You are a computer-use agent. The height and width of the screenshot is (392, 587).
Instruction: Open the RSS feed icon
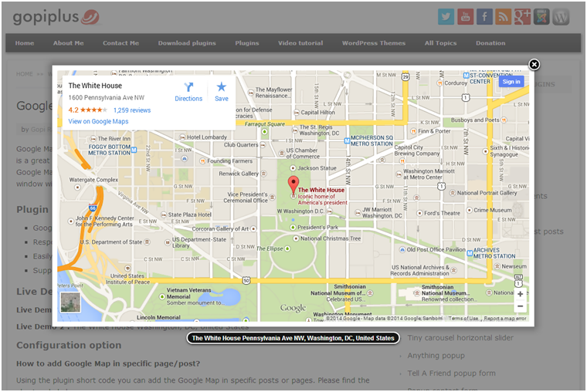[504, 17]
